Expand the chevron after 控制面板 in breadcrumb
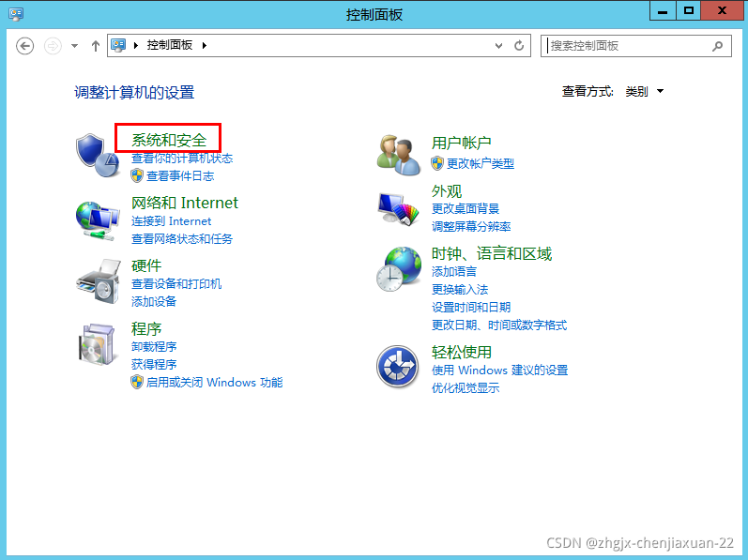748x560 pixels. [205, 45]
